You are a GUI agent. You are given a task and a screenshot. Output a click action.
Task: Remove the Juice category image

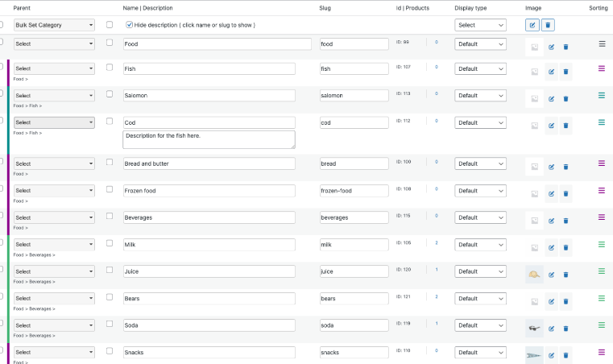point(565,275)
